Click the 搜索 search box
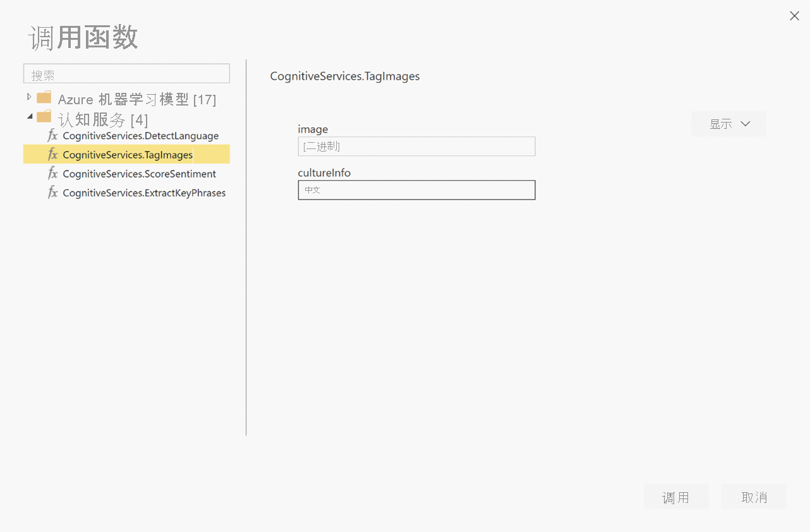The width and height of the screenshot is (810, 532). point(126,74)
